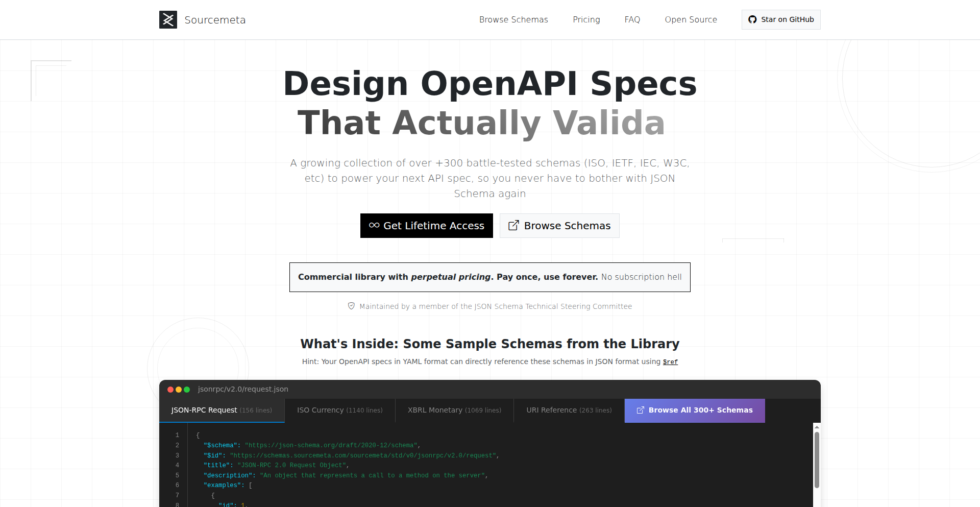Open Open Source from the navigation
This screenshot has width=980, height=507.
coord(691,19)
